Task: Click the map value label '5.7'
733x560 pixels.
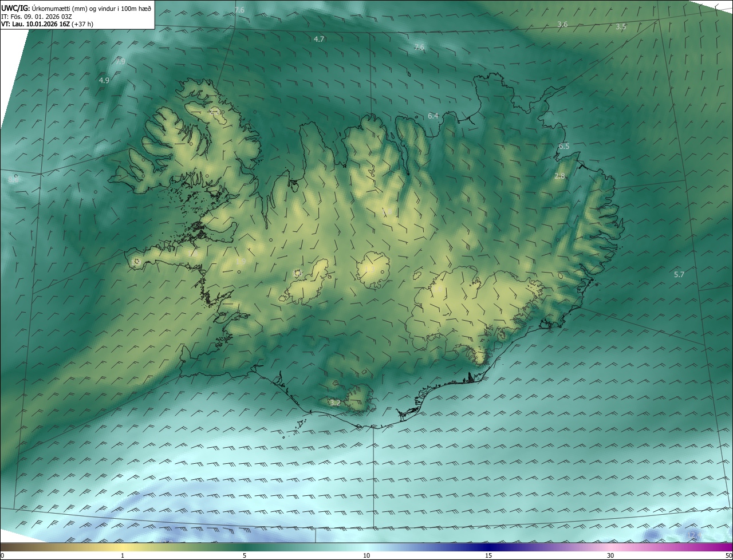Action: (x=679, y=275)
